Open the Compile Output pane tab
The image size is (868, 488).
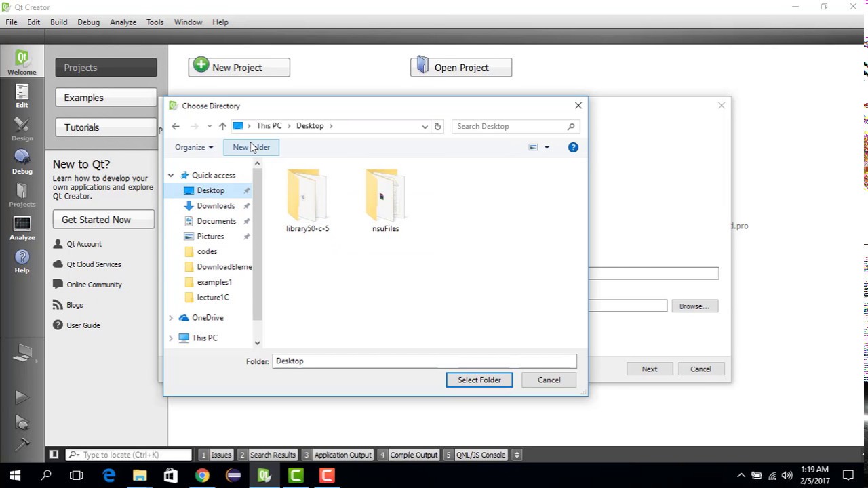[408, 455]
